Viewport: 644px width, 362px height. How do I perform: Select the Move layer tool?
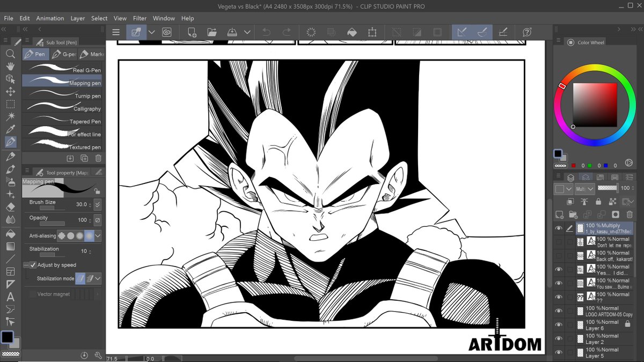click(x=11, y=92)
